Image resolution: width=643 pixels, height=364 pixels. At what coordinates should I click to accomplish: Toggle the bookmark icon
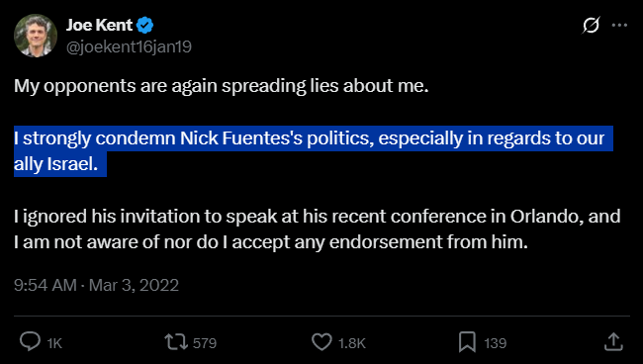[x=467, y=342]
